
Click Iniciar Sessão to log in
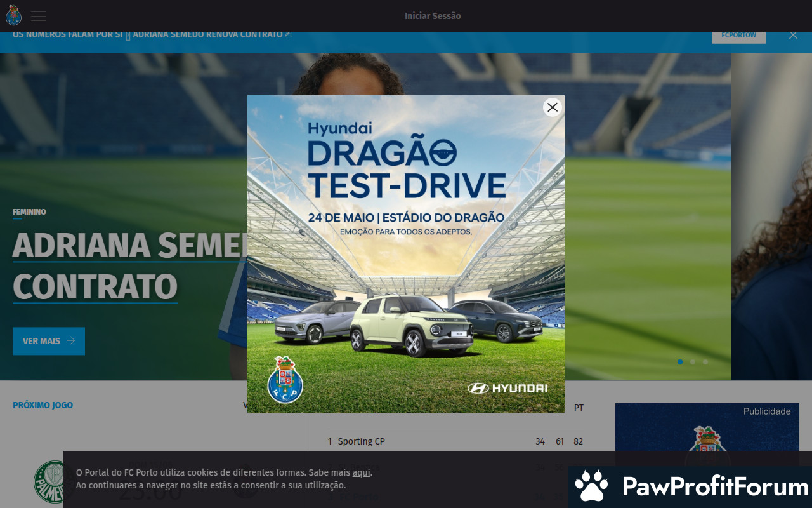[433, 16]
